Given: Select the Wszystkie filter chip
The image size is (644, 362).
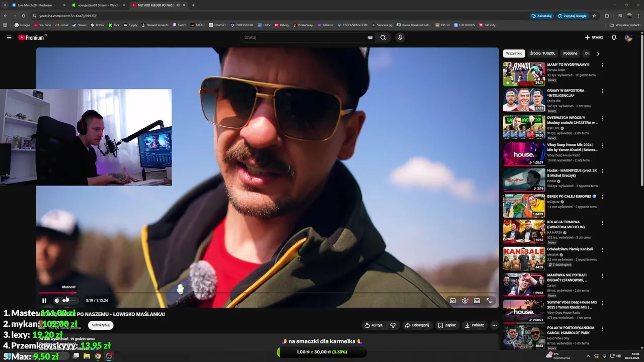Looking at the screenshot, I should click(514, 53).
